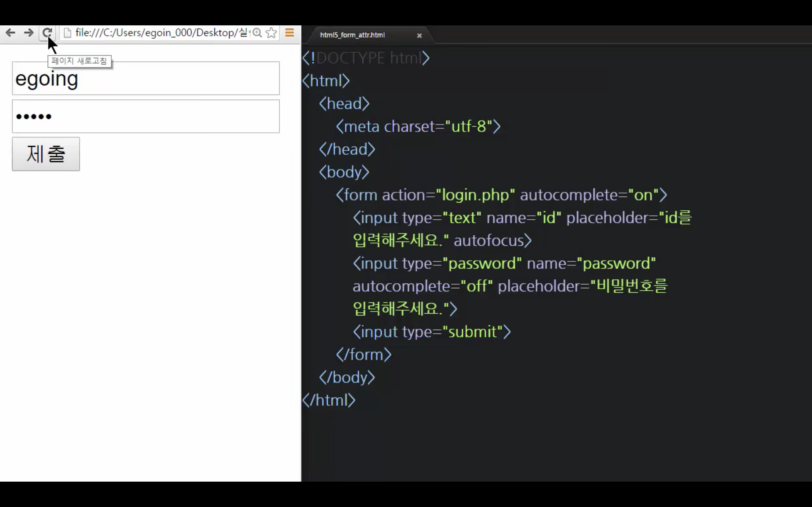Click the password field with dots
Image resolution: width=812 pixels, height=507 pixels.
point(145,116)
